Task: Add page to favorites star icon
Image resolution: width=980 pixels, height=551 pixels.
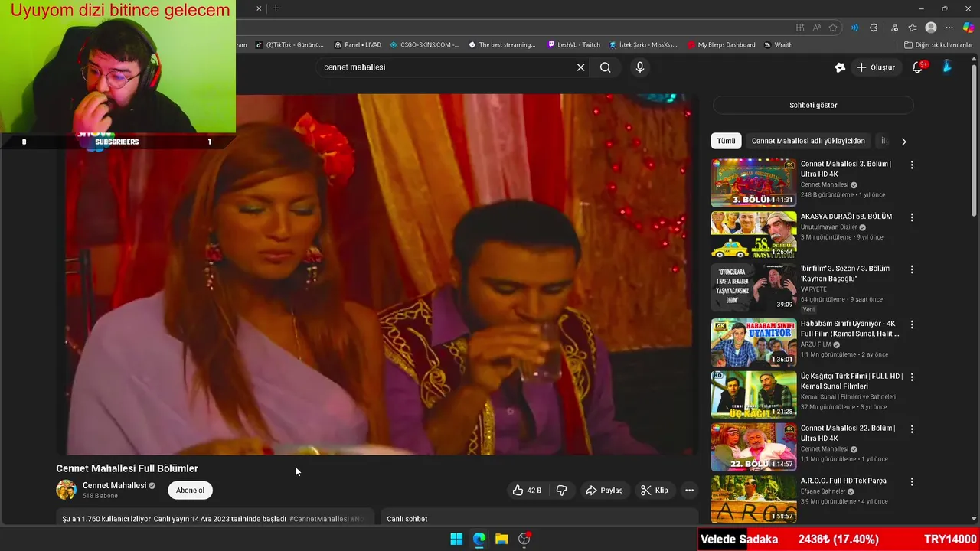Action: [833, 28]
